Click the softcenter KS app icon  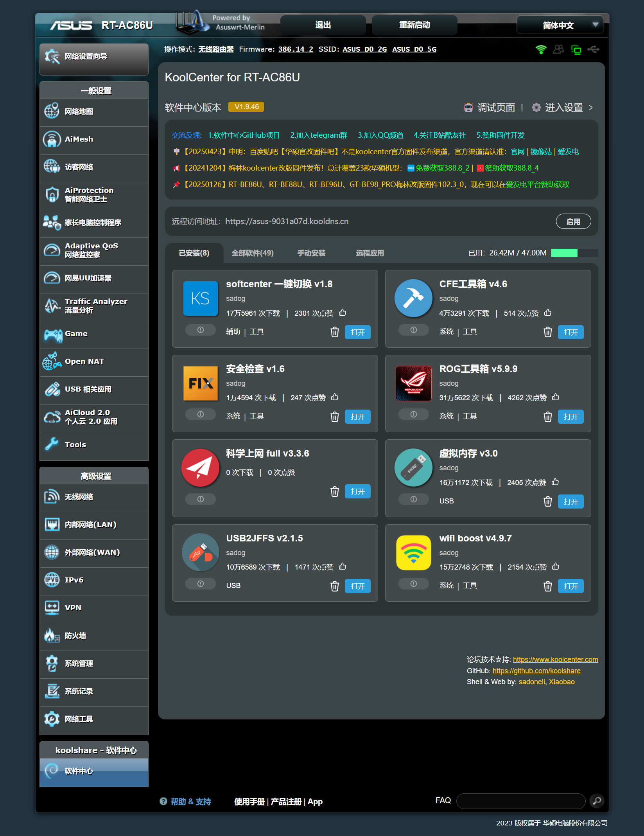(200, 298)
